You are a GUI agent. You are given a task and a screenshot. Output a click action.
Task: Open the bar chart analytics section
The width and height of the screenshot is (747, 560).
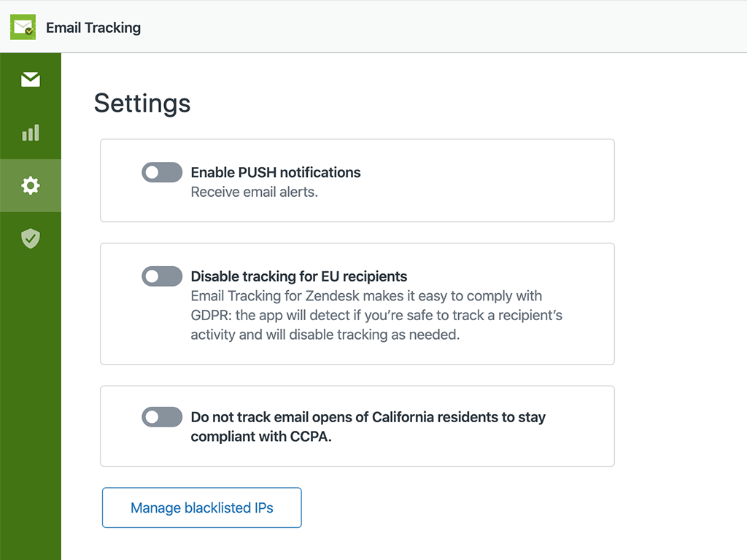[31, 133]
